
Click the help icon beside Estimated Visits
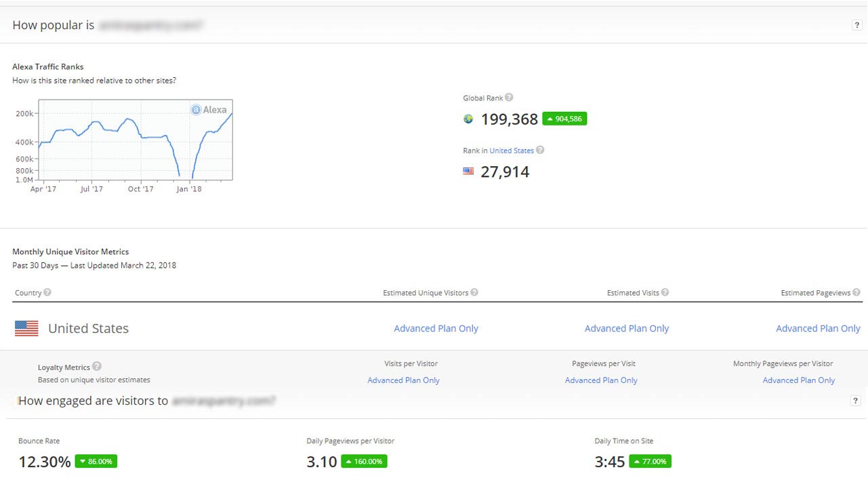[665, 292]
